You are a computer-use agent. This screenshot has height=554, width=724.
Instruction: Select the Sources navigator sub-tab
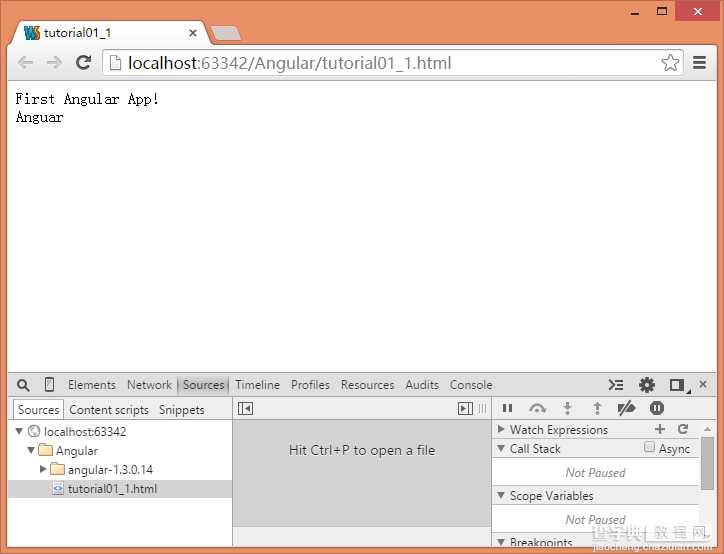coord(38,409)
